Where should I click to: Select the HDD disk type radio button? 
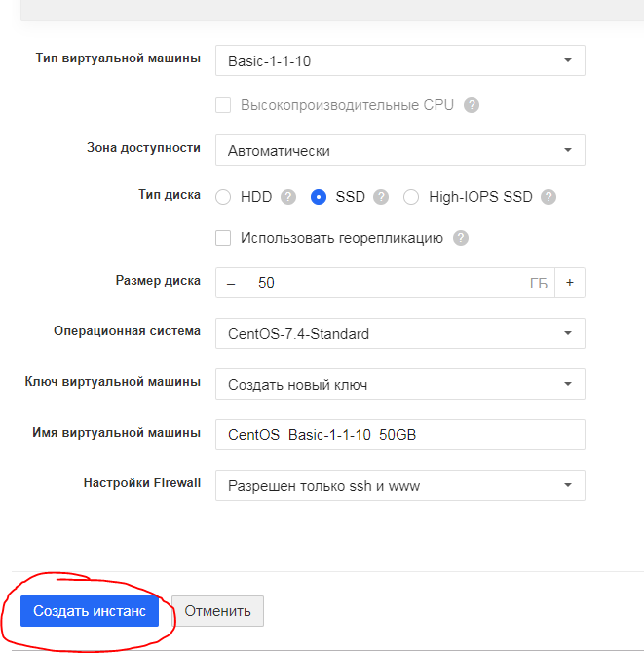click(223, 197)
